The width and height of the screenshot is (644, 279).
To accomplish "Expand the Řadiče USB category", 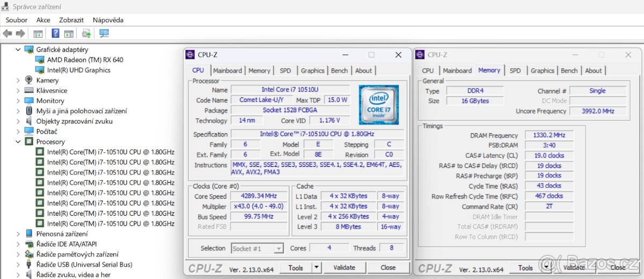I will pyautogui.click(x=18, y=265).
